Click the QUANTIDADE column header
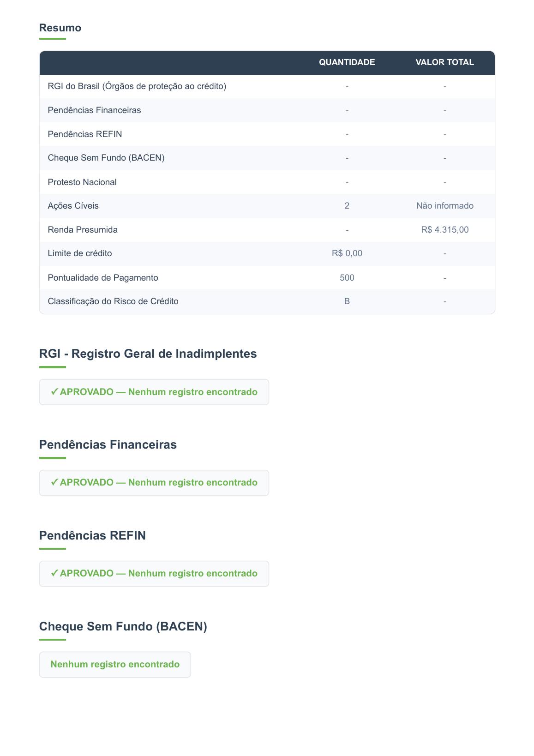Viewport: 534px width, 756px height. (347, 62)
